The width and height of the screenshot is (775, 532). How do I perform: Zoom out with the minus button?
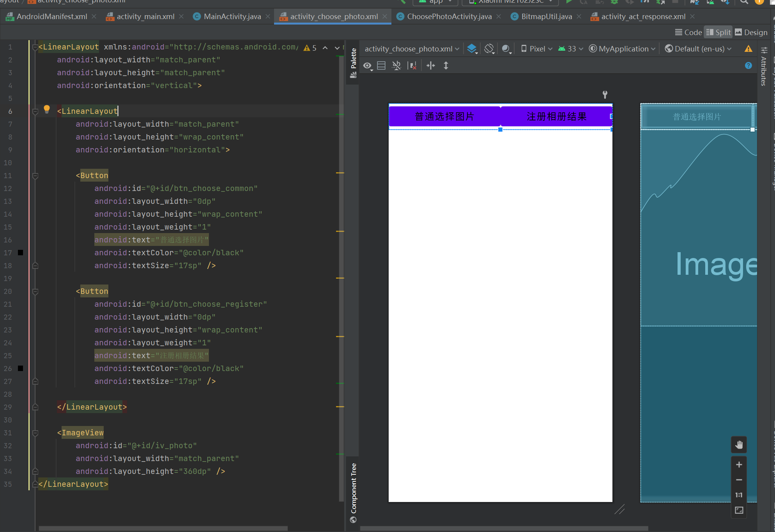click(x=739, y=480)
